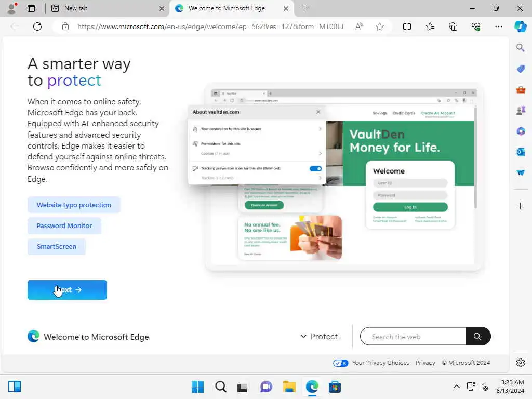Open the sidebar Games chess icon
The width and height of the screenshot is (532, 399).
[521, 110]
